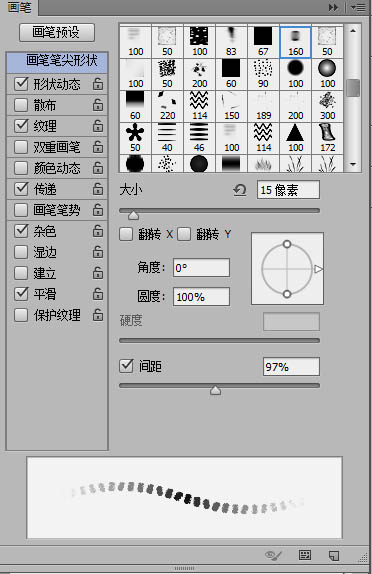Click the lock icon for 湿边
This screenshot has width=372, height=574.
point(98,252)
